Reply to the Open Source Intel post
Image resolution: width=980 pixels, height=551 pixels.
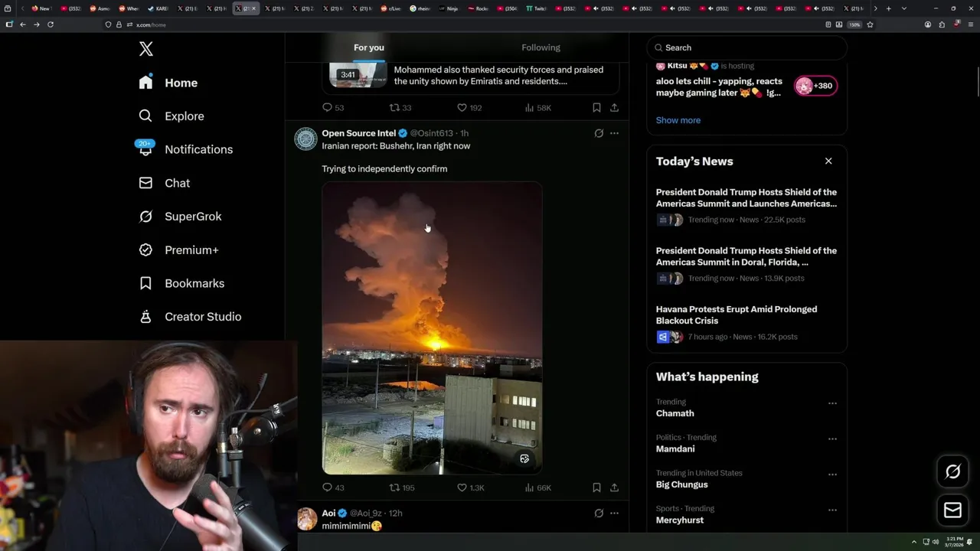tap(333, 487)
